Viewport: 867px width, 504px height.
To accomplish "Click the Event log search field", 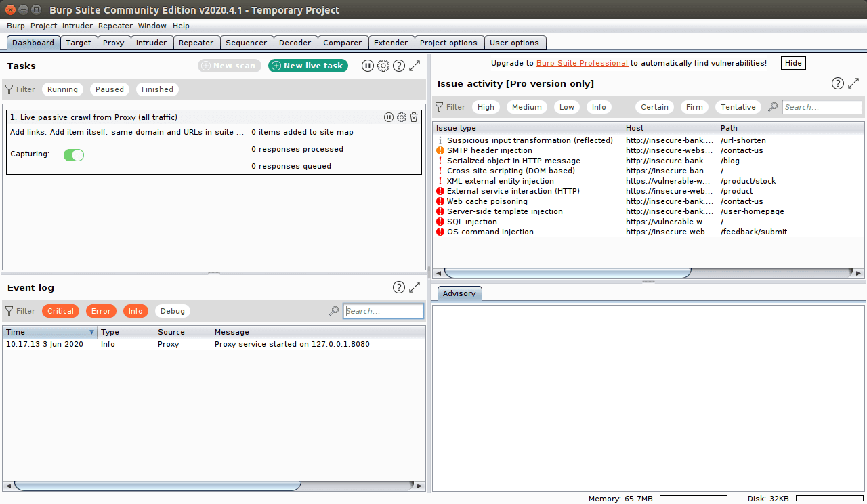I will tap(383, 311).
